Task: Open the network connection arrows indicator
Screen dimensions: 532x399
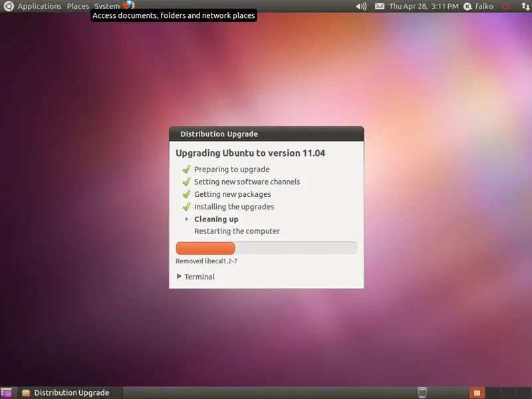Action: click(525, 6)
